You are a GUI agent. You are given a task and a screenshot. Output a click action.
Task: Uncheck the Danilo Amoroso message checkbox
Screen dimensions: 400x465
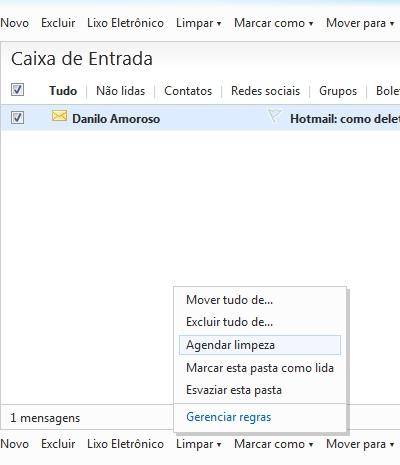[x=17, y=118]
